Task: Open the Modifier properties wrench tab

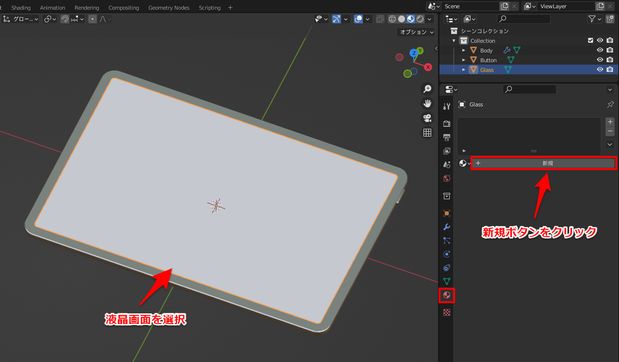Action: (x=446, y=227)
